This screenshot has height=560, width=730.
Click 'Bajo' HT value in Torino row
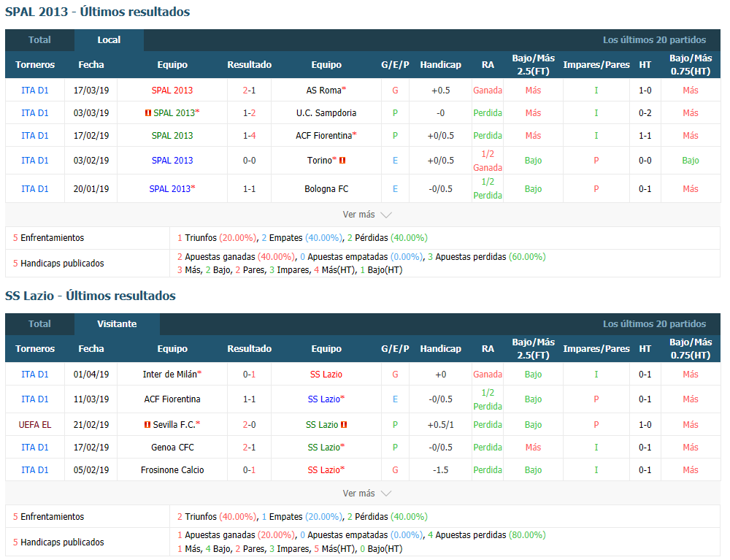click(691, 161)
